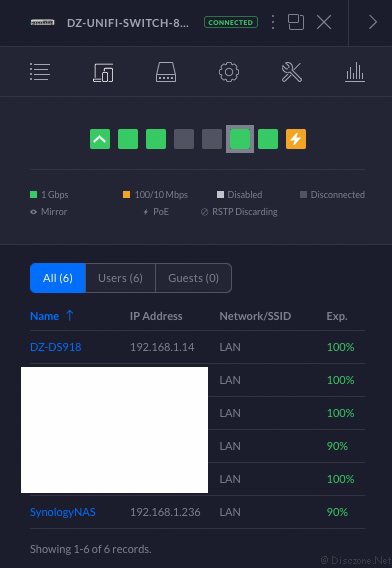Screen dimensions: 392x568
Task: Click the 100/10 Mbps legend entry
Action: [x=155, y=195]
